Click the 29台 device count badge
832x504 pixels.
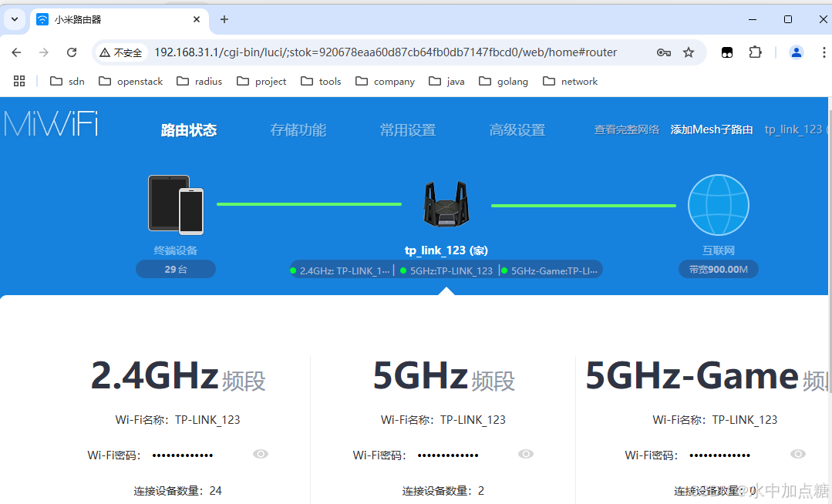tap(176, 269)
